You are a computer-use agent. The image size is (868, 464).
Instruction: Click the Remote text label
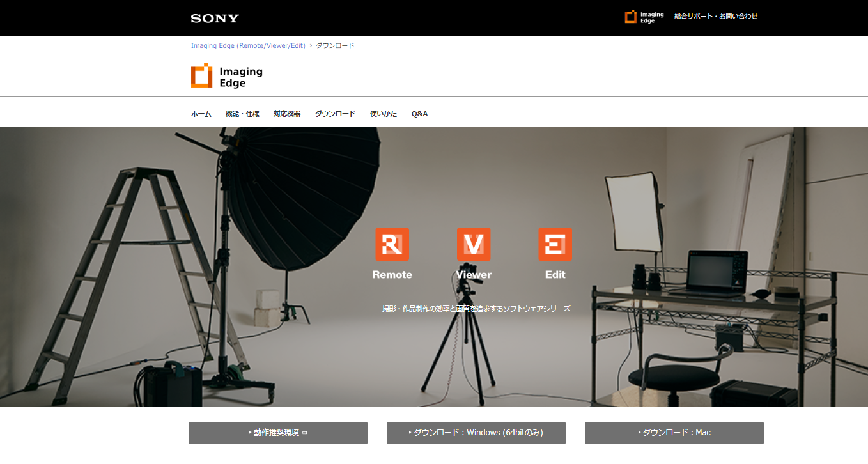tap(392, 275)
